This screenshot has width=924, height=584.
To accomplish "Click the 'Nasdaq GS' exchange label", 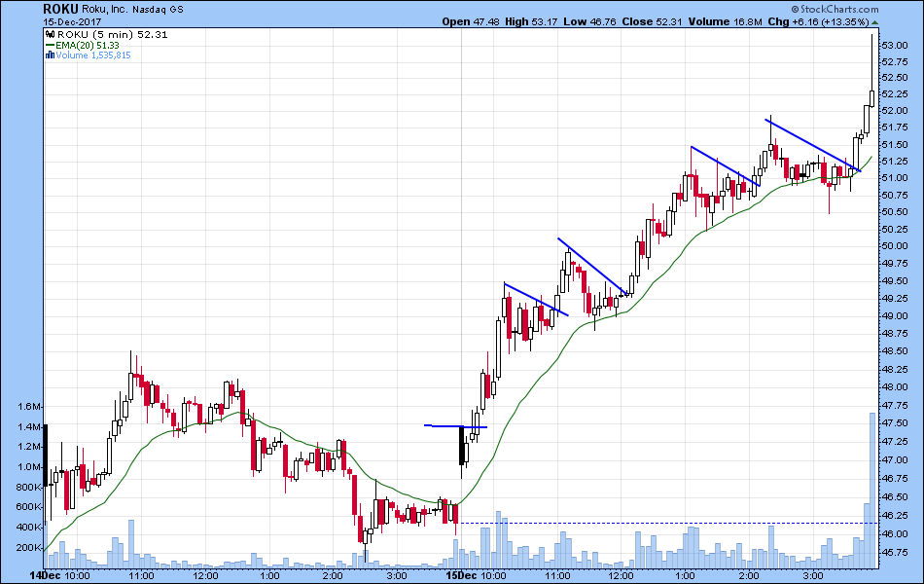I will 158,10.
